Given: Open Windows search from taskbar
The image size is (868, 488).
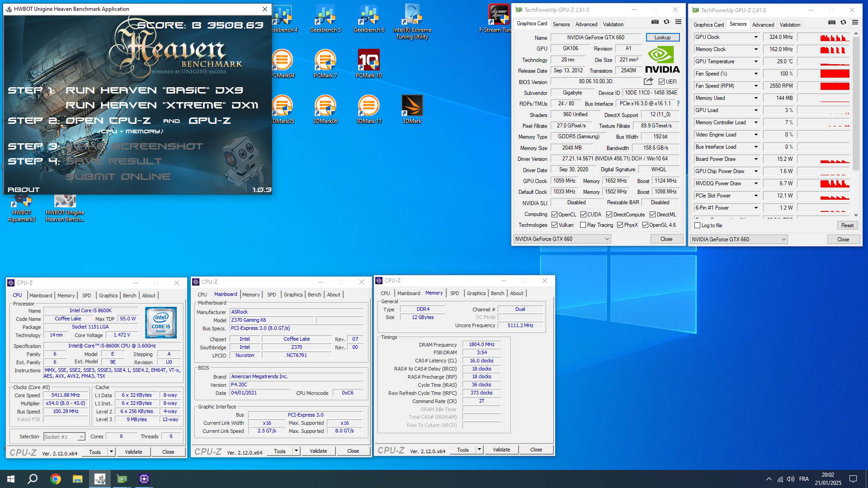Looking at the screenshot, I should click(33, 479).
